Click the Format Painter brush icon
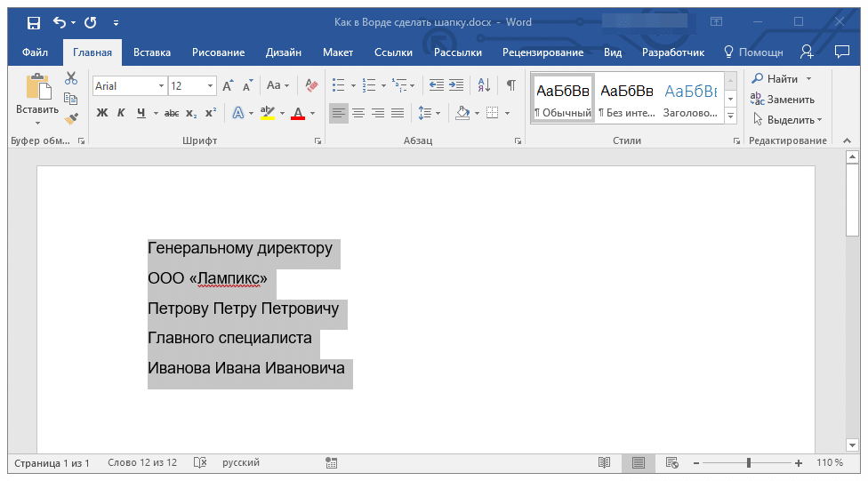The image size is (868, 481). pyautogui.click(x=72, y=117)
